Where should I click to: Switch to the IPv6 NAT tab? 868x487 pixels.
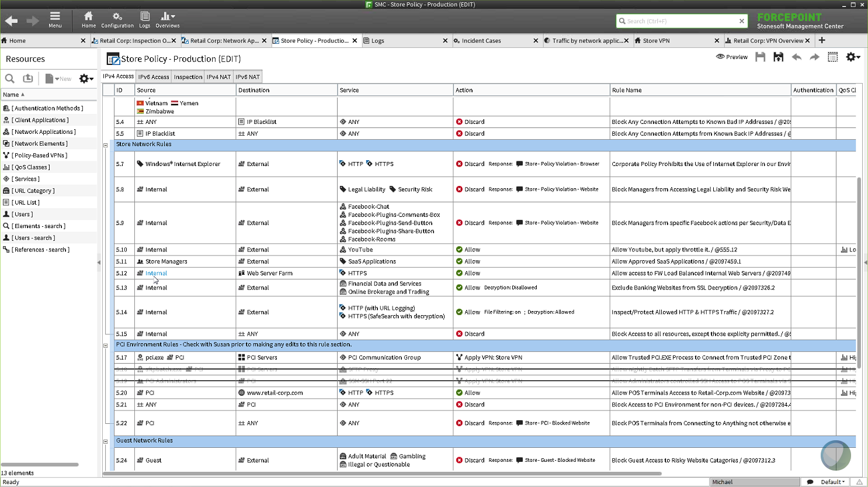pyautogui.click(x=248, y=77)
